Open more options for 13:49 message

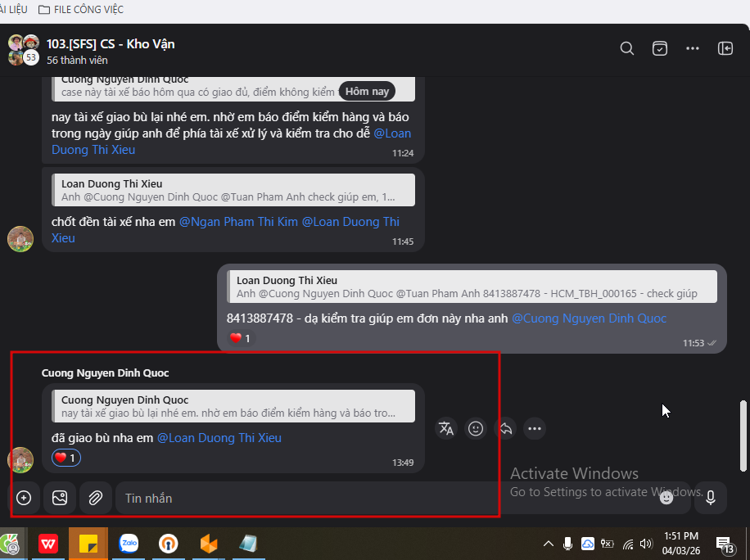point(535,428)
